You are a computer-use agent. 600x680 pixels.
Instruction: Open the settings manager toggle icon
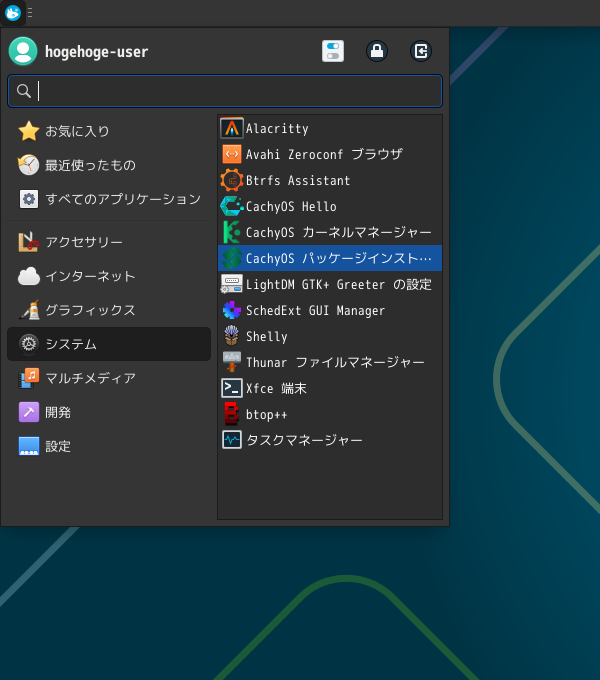coord(333,51)
